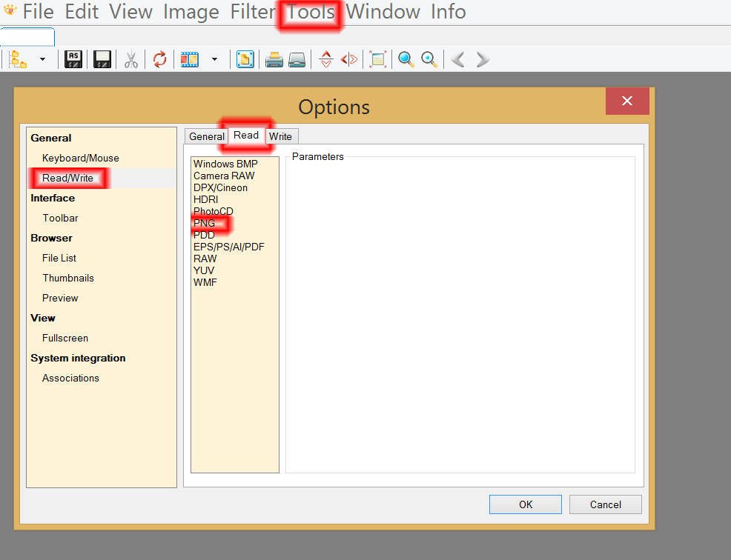Select the scissors Cut tool
Screen dimensions: 731x560
click(131, 60)
